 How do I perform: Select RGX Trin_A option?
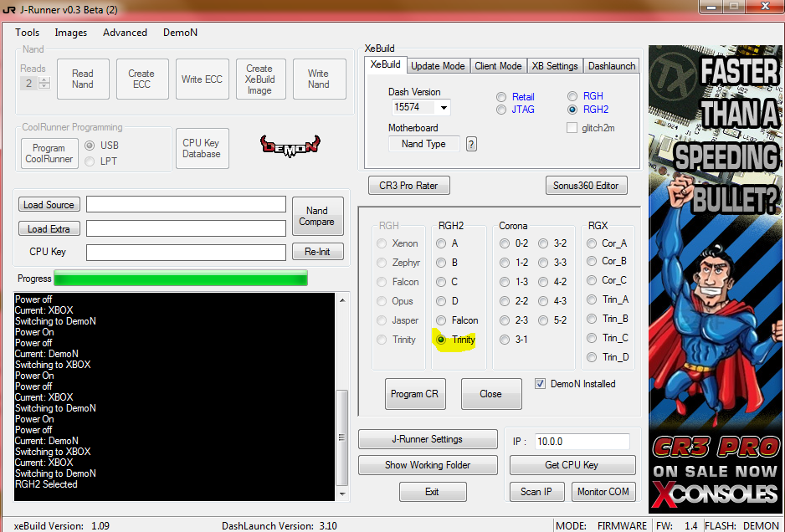[592, 299]
